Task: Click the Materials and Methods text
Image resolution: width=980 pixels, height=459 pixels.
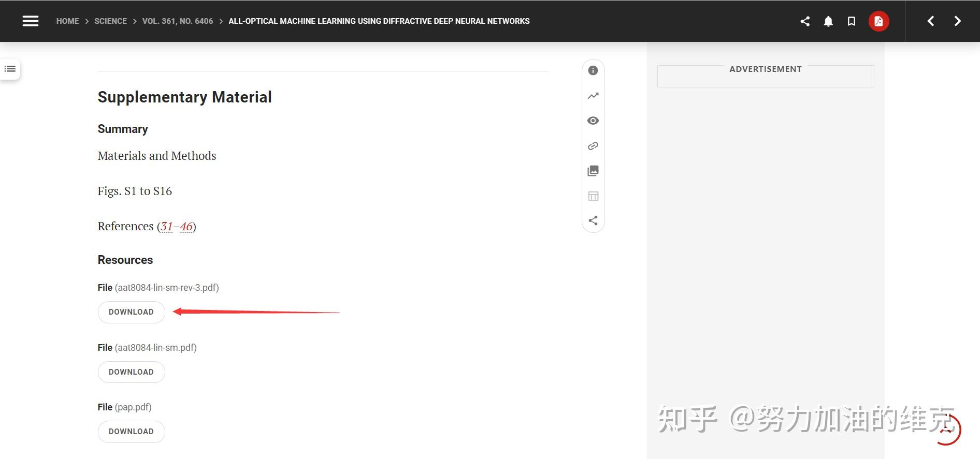Action: coord(157,156)
